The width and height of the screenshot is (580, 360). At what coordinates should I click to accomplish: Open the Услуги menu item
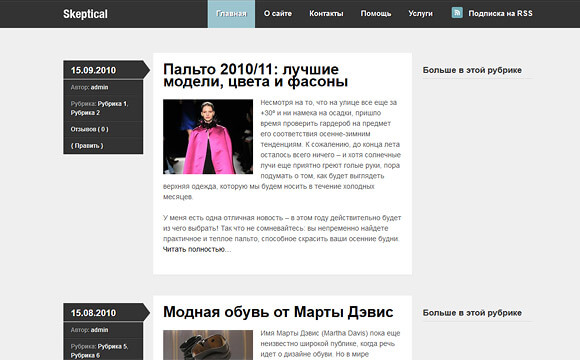pos(421,14)
